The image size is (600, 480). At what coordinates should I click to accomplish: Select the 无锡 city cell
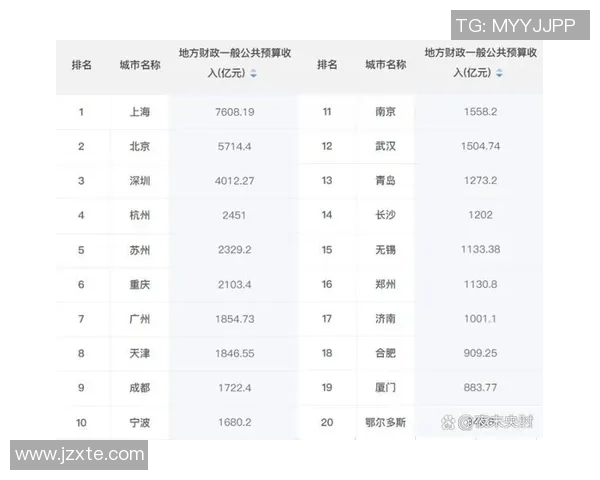[385, 250]
